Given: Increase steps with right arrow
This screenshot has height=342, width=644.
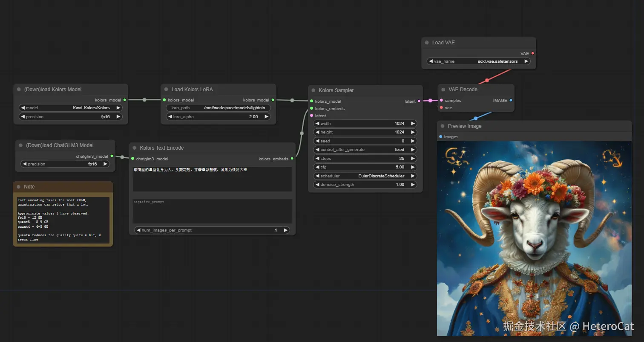Looking at the screenshot, I should tap(413, 159).
